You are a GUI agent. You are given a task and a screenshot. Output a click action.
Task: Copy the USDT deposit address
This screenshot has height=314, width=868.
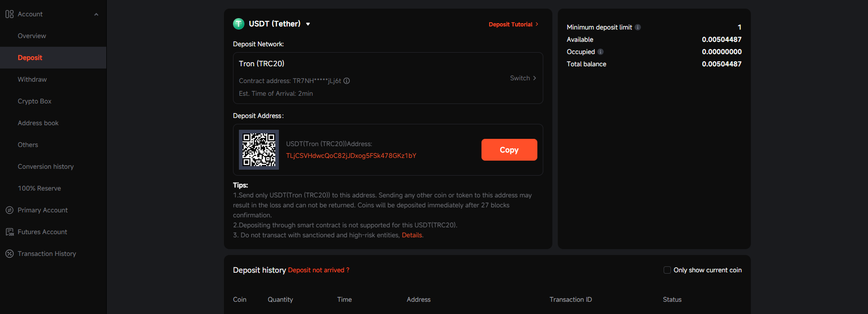509,150
